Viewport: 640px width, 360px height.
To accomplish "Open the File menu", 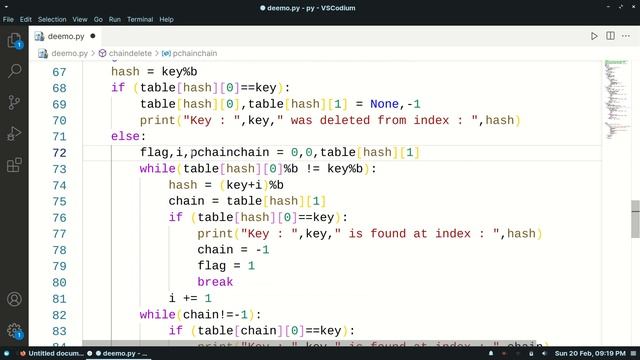I will [8, 19].
